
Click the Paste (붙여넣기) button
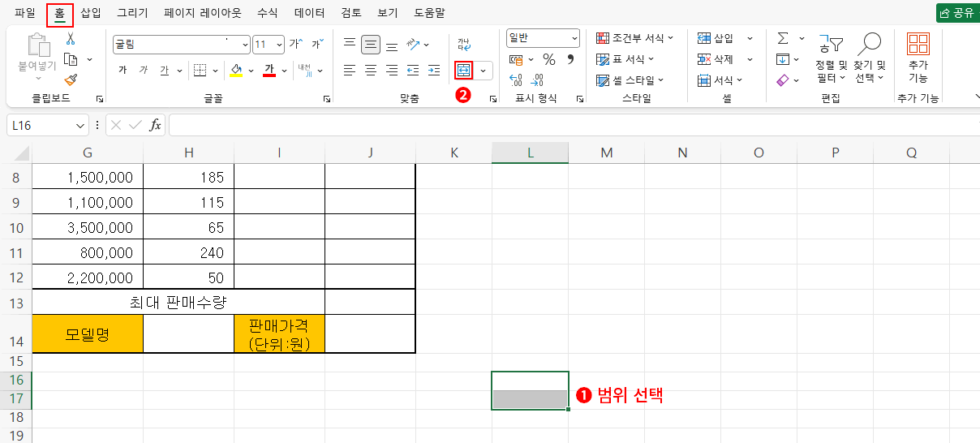(x=37, y=56)
